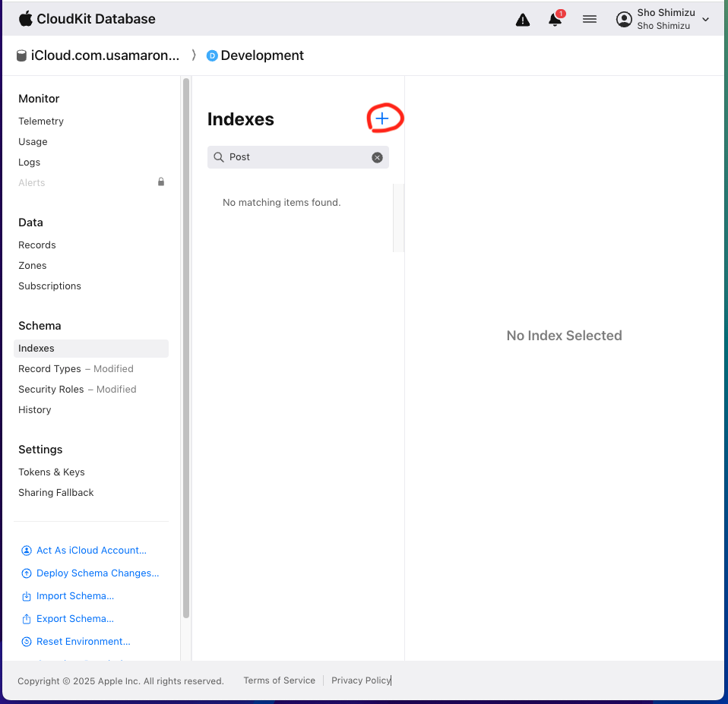Open the iCloud container selector
Screen dimensions: 728x704
pos(98,55)
